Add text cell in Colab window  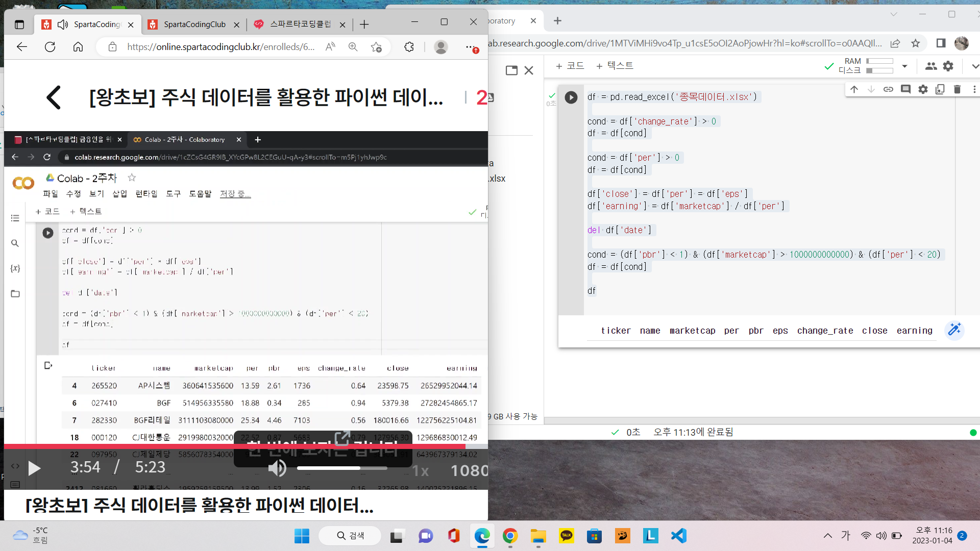[x=615, y=66]
